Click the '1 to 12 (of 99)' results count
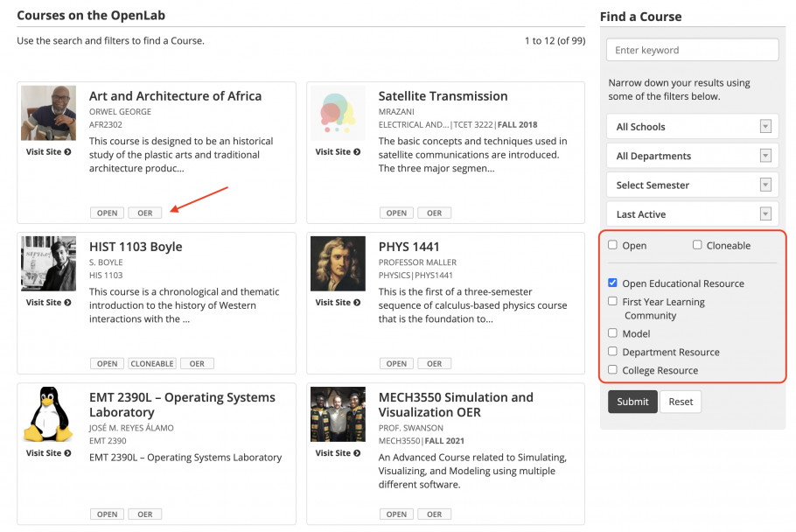The image size is (796, 532). click(x=555, y=40)
